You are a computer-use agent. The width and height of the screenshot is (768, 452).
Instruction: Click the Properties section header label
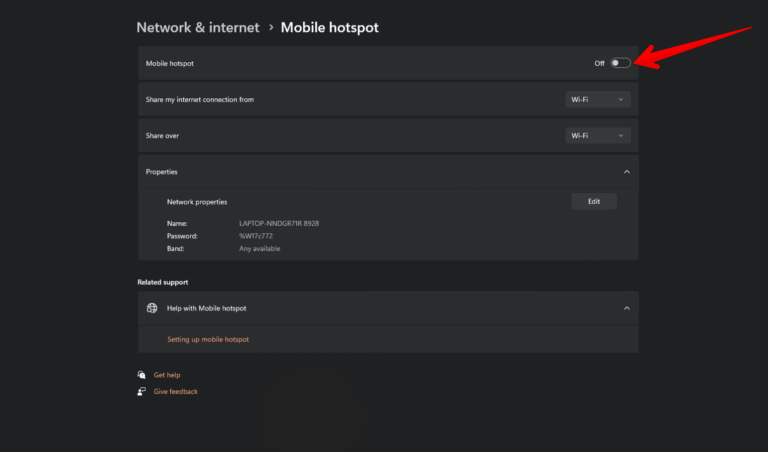tap(162, 172)
